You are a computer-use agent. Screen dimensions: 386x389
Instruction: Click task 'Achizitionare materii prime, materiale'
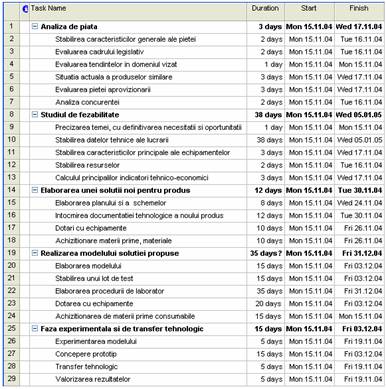113,241
